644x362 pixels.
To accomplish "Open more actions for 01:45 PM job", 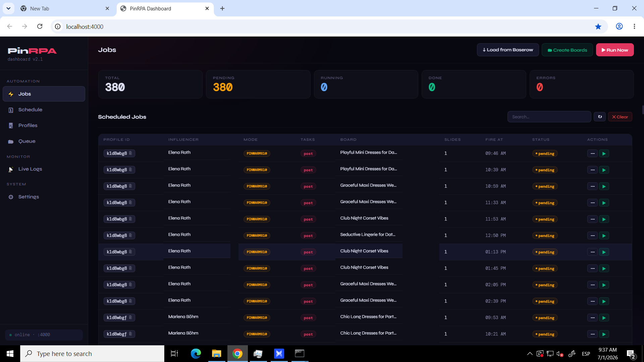I will (592, 268).
